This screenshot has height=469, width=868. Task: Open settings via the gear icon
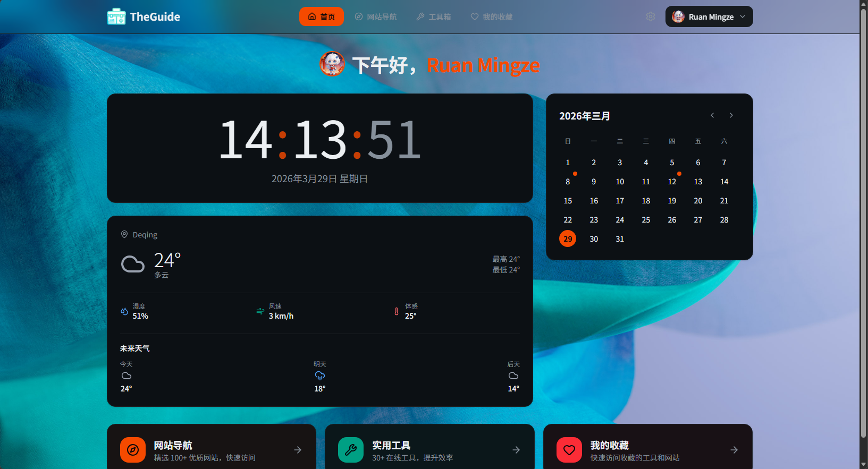pos(650,17)
